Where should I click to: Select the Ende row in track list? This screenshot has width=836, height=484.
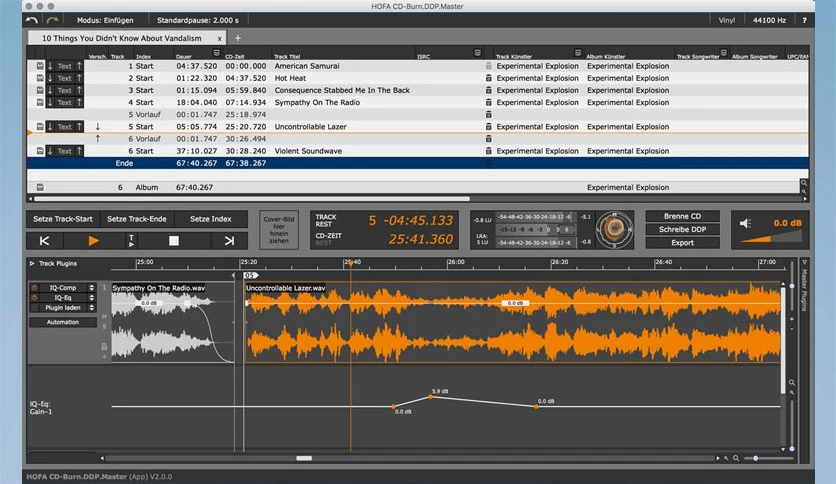click(x=417, y=164)
